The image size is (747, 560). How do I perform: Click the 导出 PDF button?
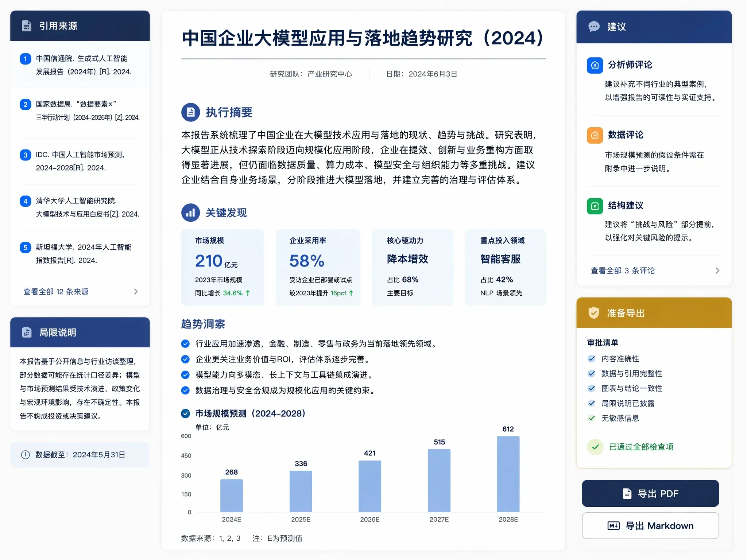click(x=650, y=493)
